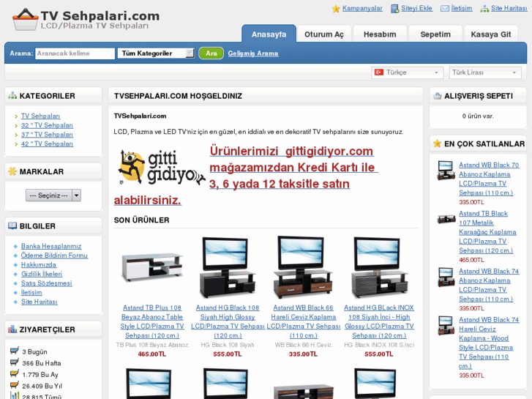Click the Ziyaretçiler chart icon

[12, 329]
